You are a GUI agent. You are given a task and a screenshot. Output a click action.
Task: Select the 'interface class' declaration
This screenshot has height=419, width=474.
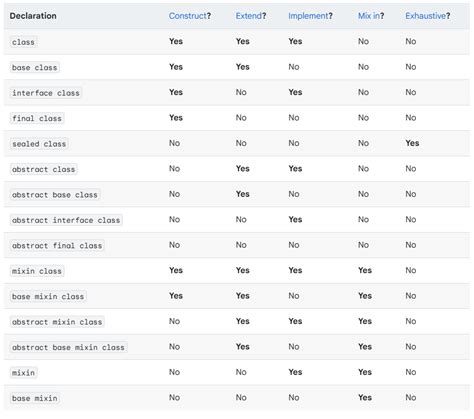pos(46,93)
